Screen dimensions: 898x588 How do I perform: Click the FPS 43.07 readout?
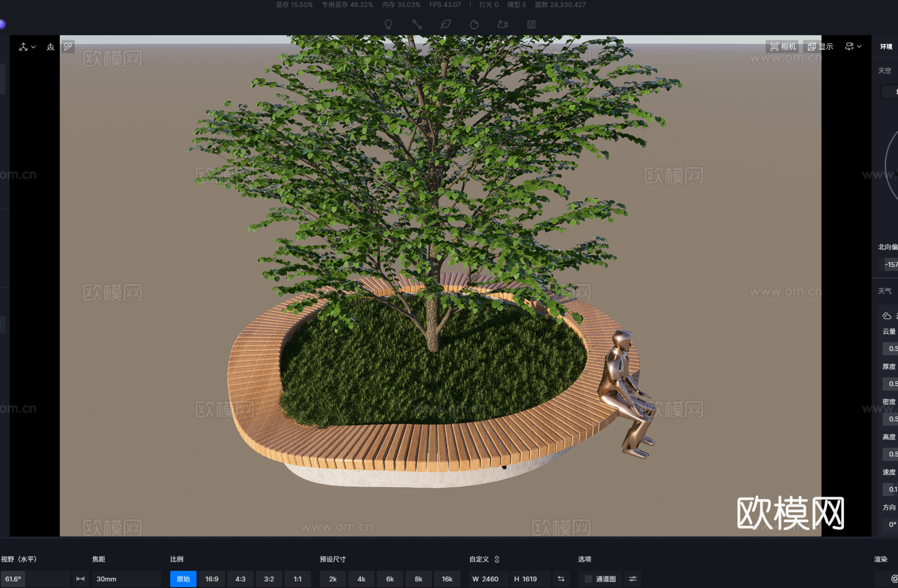[445, 4]
